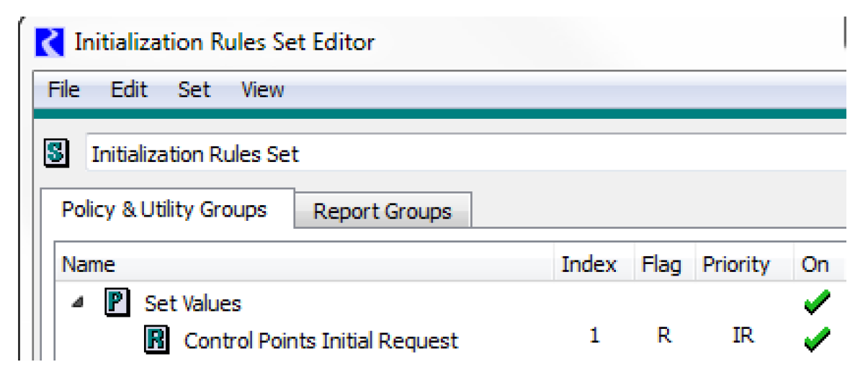Click the Priority column header
Screen dimensions: 868x367
tap(735, 265)
